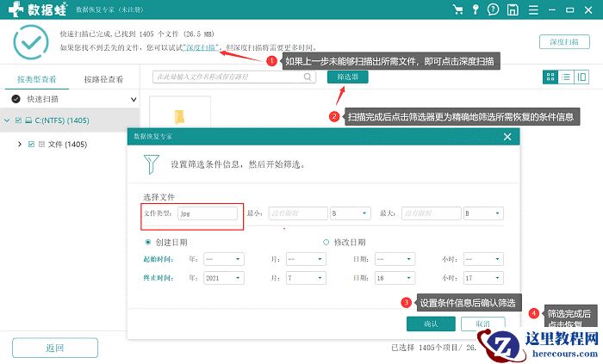Click the key registration icon
This screenshot has height=364, width=603.
coord(476,9)
